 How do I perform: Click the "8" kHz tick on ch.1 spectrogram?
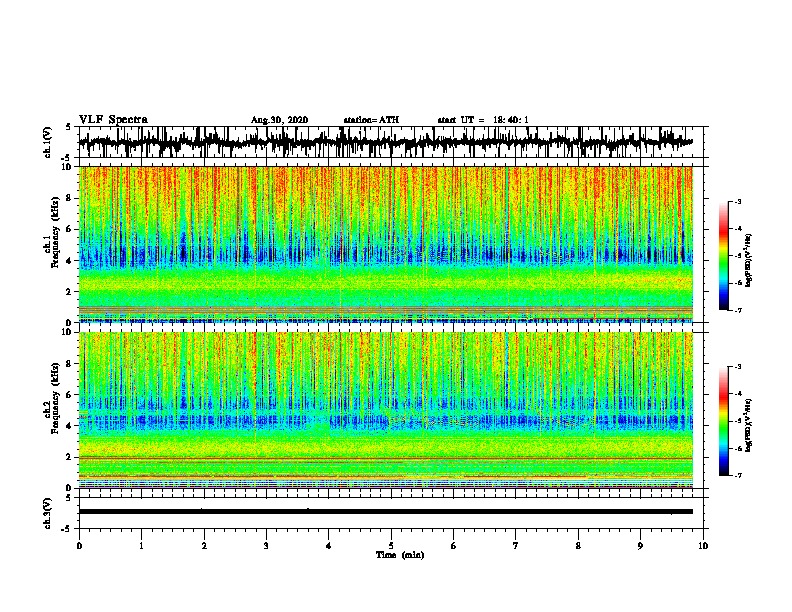69,198
